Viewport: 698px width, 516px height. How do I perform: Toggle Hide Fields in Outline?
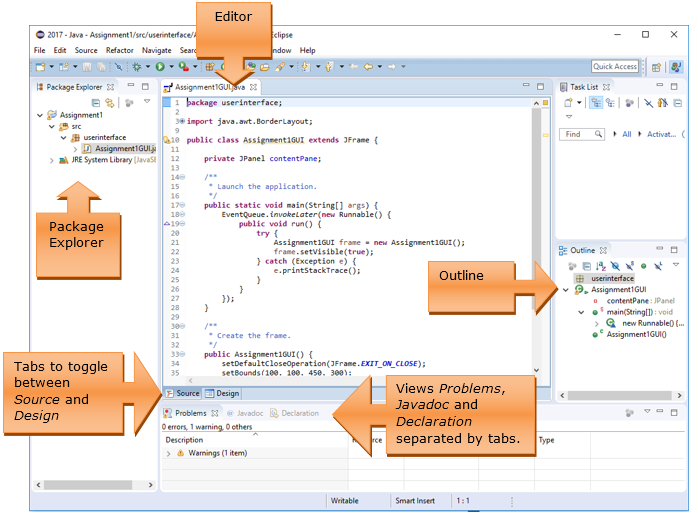615,266
